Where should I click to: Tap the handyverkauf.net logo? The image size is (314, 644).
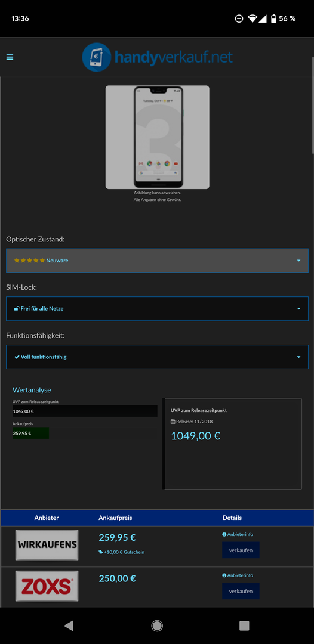(158, 57)
